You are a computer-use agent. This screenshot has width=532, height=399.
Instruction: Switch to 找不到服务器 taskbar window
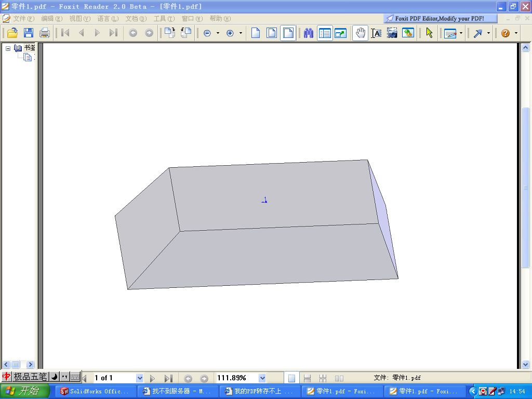179,391
